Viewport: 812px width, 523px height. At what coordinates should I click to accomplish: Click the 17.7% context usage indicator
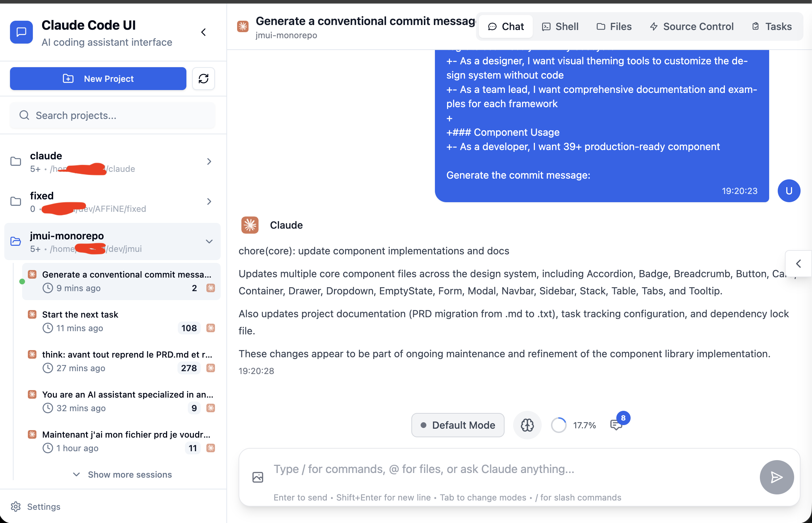pyautogui.click(x=573, y=425)
